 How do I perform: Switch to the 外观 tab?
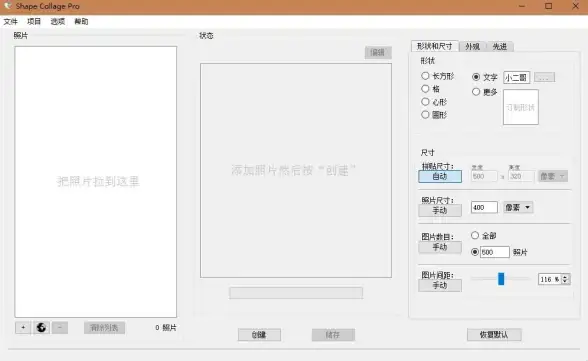pyautogui.click(x=472, y=46)
